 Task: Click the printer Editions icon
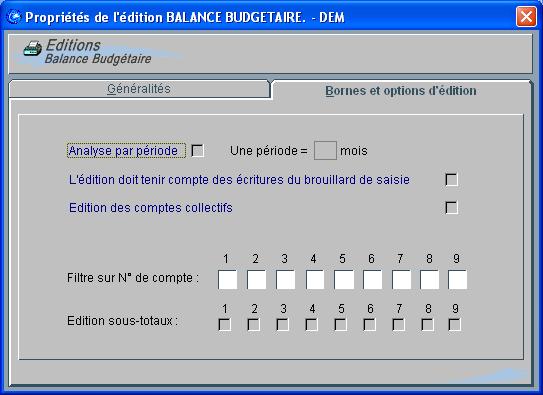(x=33, y=48)
